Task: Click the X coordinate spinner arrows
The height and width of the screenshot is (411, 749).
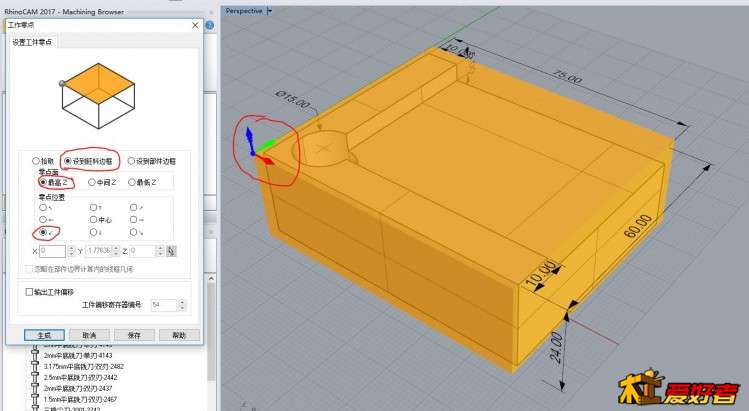Action: 71,251
